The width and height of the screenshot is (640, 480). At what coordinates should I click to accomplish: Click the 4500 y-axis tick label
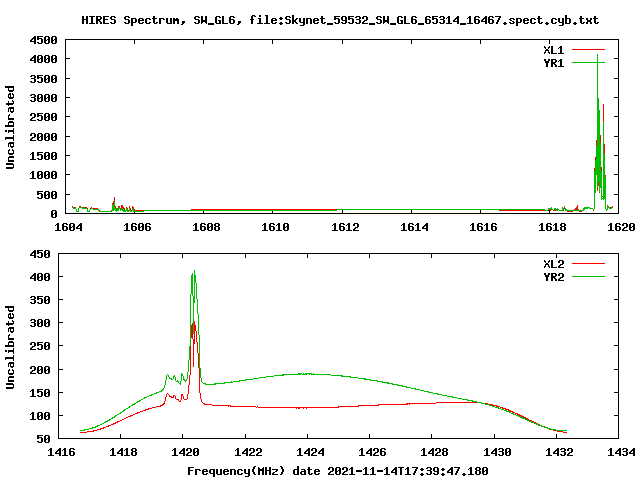(43, 40)
